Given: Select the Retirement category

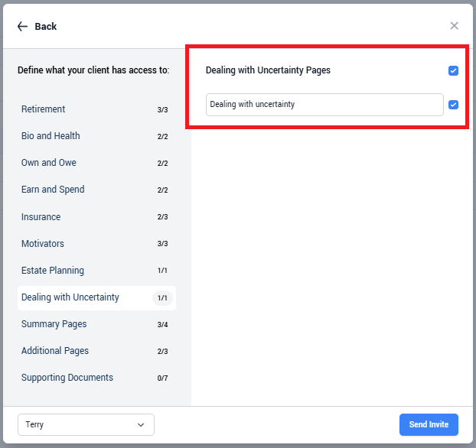Looking at the screenshot, I should coord(96,109).
